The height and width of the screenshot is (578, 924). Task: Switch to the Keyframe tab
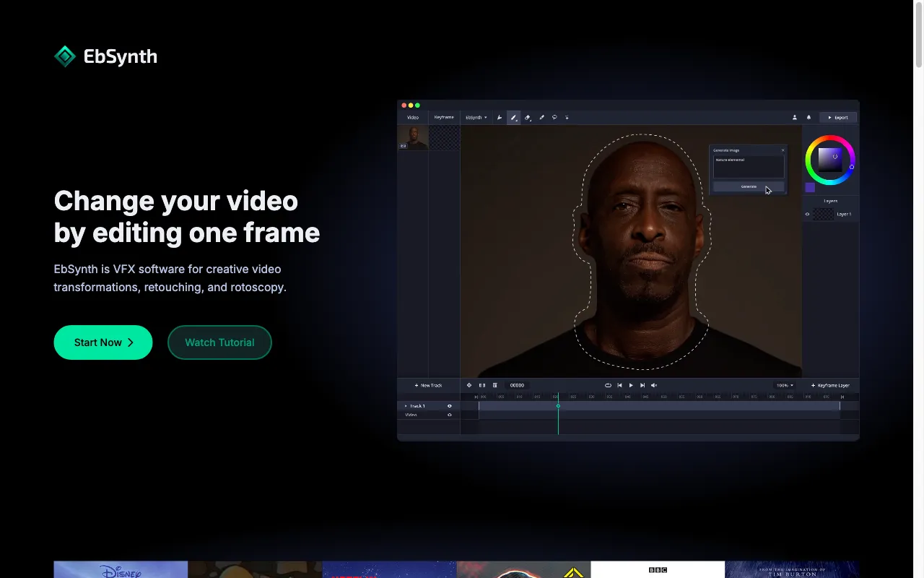[444, 117]
